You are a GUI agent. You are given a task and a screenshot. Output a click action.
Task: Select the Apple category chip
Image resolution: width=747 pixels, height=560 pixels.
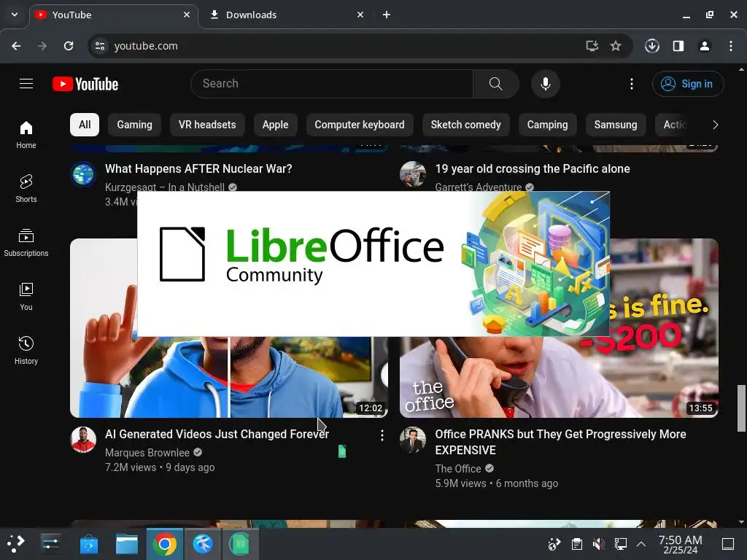click(275, 125)
